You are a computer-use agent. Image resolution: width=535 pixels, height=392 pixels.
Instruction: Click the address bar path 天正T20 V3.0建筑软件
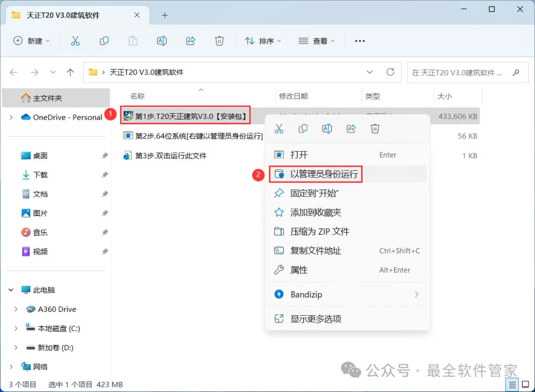146,72
